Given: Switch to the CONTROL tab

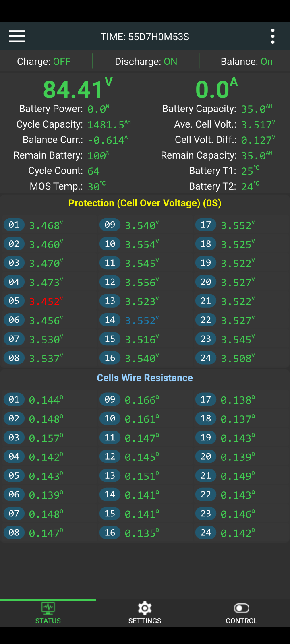Looking at the screenshot, I should click(242, 613).
